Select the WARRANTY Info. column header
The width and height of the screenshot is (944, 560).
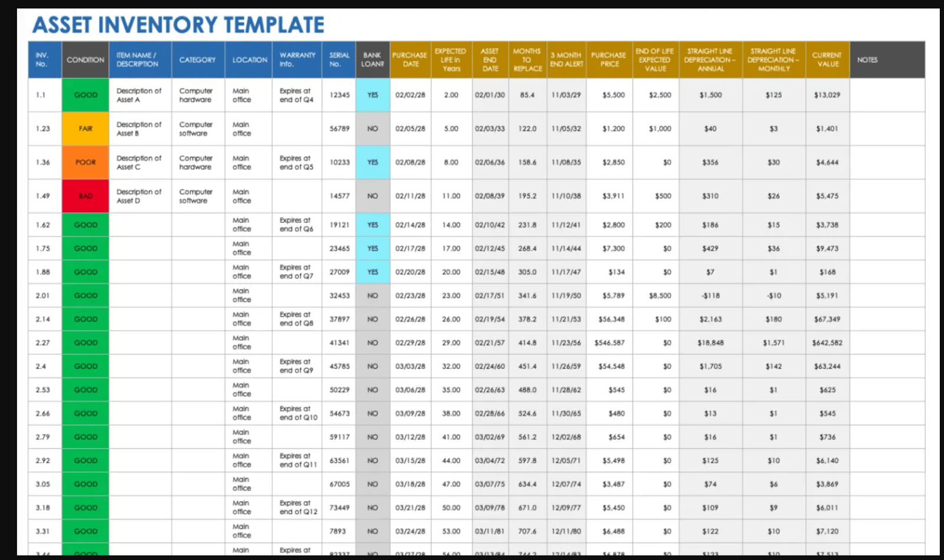(297, 60)
